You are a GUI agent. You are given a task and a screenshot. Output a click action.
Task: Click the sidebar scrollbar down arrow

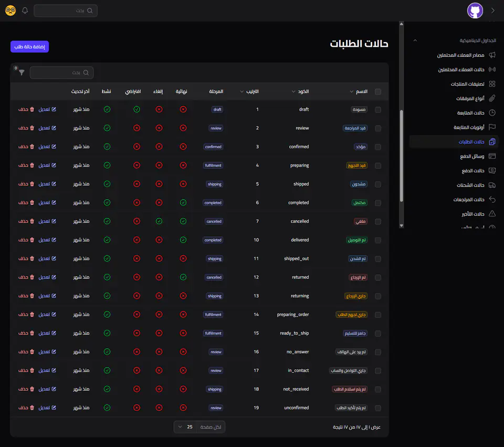pyautogui.click(x=402, y=226)
